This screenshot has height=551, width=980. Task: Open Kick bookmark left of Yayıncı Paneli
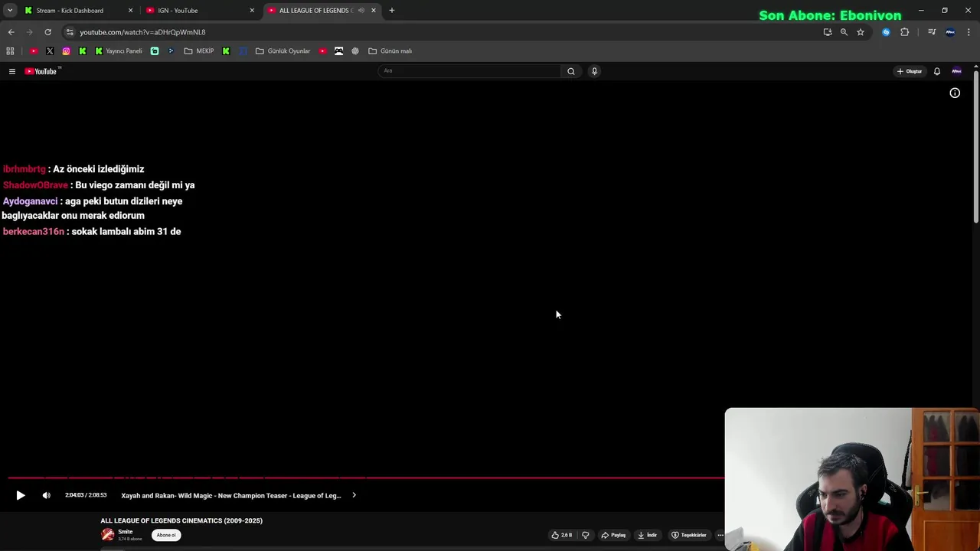click(83, 51)
